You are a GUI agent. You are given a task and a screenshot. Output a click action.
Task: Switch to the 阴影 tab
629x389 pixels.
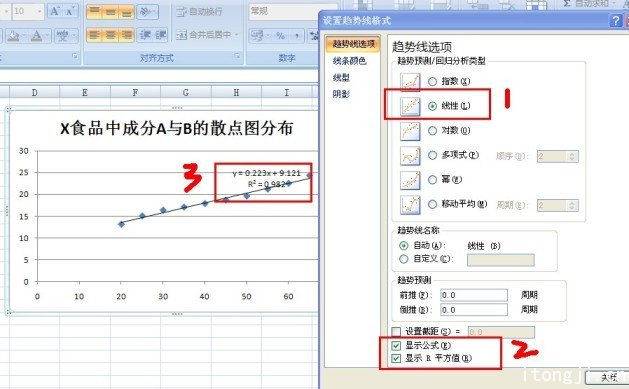(x=341, y=94)
